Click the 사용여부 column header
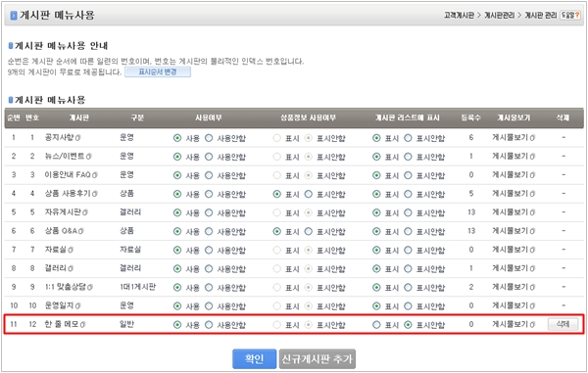Screen dimensions: 588x373 coord(209,117)
